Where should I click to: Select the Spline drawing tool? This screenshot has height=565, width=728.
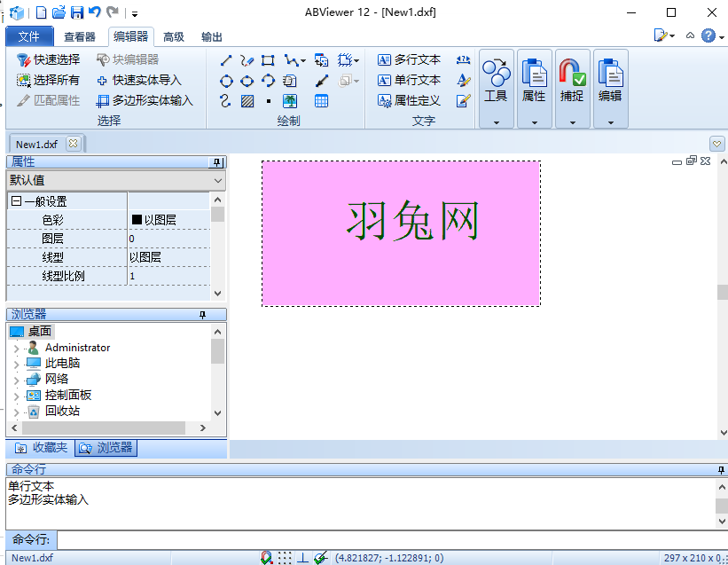point(224,100)
